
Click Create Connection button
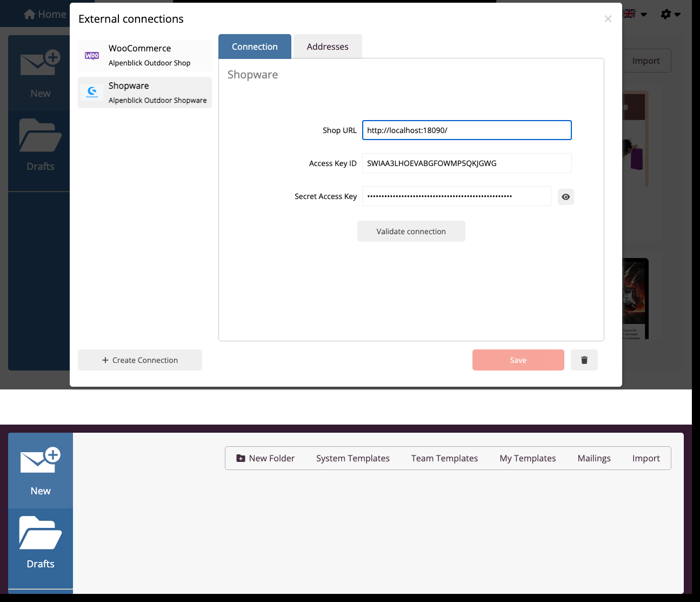140,360
